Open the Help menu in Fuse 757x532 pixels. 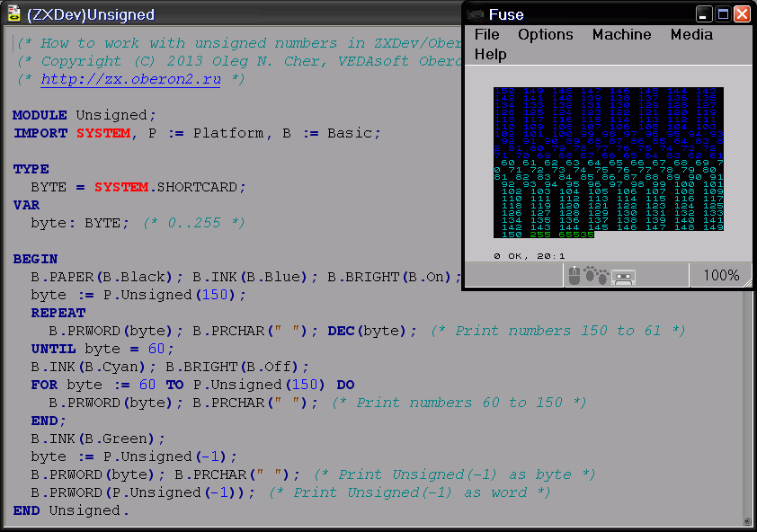click(x=491, y=55)
